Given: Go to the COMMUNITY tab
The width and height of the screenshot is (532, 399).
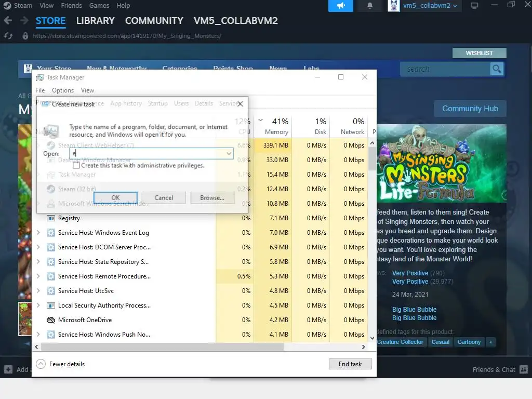Looking at the screenshot, I should (154, 21).
